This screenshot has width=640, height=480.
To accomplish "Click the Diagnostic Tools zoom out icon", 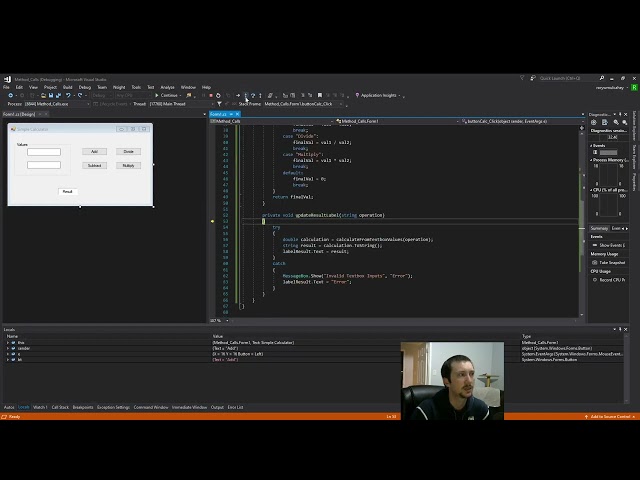I will click(625, 122).
